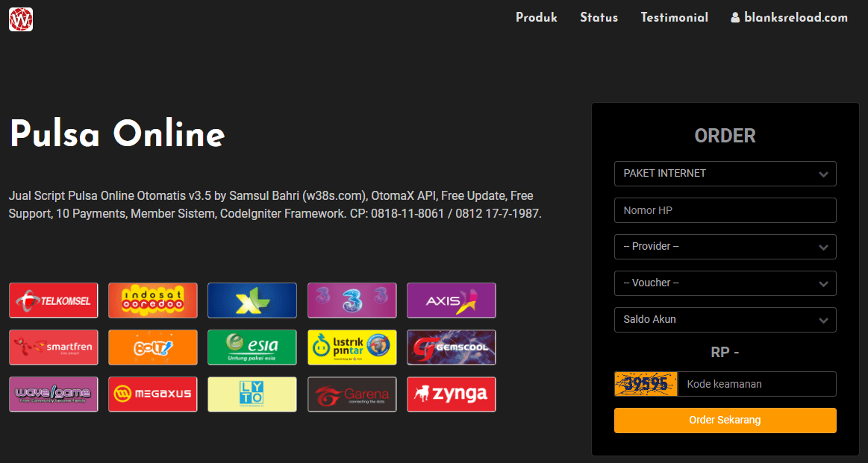
Task: Select the Garena voucher logo
Action: coord(352,394)
